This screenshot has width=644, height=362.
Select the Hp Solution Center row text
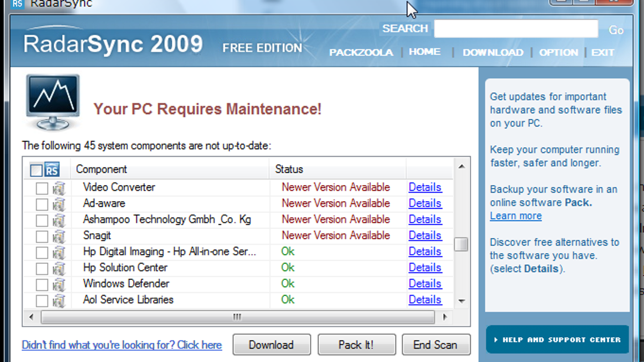(x=125, y=268)
